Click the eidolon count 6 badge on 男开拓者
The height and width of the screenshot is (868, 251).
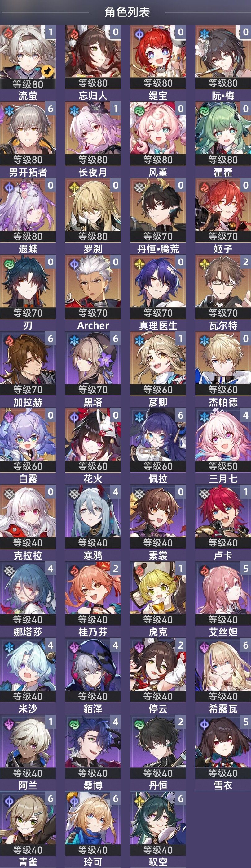51,109
